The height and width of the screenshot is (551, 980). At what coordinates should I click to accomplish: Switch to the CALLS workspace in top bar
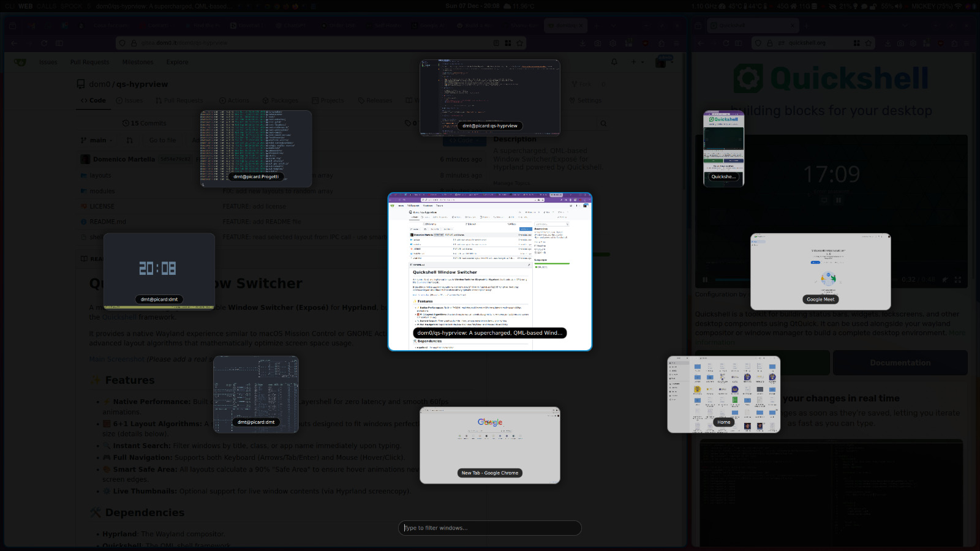coord(46,6)
